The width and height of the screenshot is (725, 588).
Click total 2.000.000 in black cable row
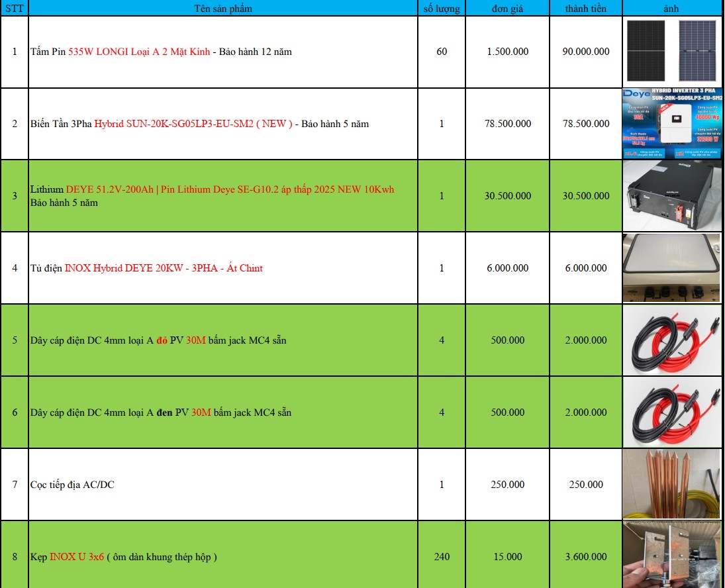pyautogui.click(x=586, y=413)
